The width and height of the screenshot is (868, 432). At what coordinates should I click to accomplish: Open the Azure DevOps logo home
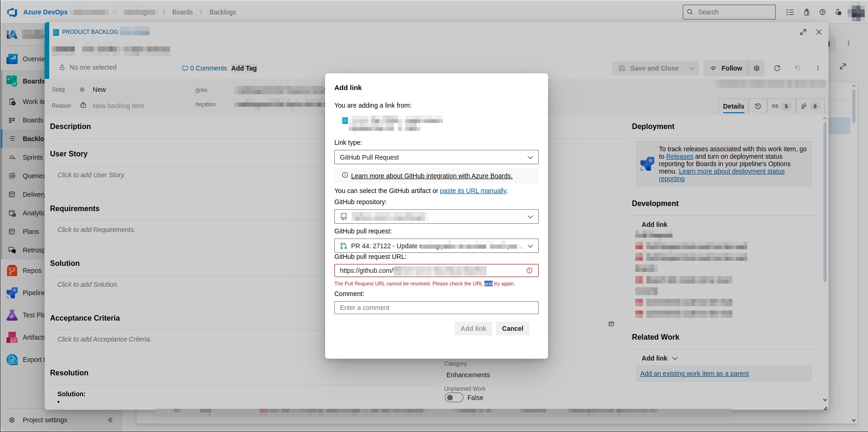point(12,12)
